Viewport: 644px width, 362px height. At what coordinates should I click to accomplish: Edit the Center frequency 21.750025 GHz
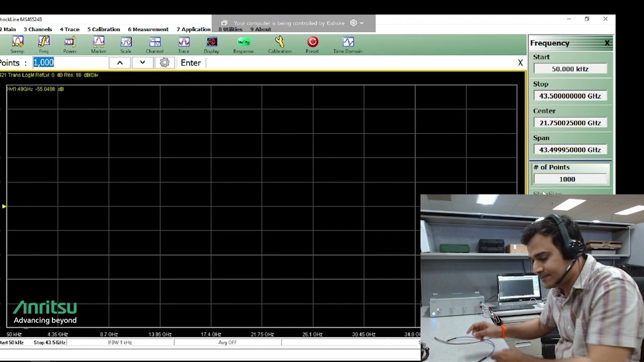[x=570, y=123]
